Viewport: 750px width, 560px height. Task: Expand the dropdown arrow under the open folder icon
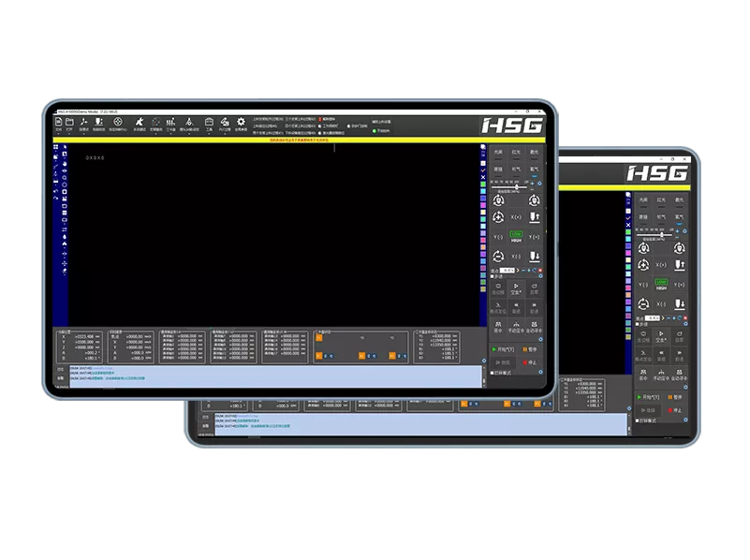tap(70, 133)
